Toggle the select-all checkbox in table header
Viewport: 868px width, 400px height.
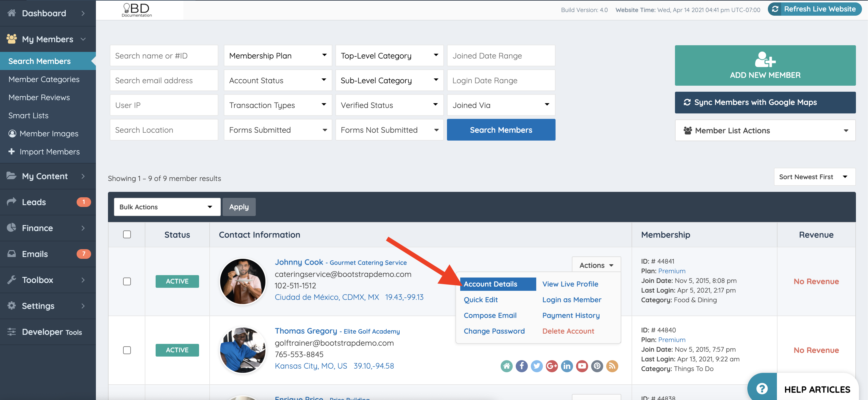click(x=127, y=234)
